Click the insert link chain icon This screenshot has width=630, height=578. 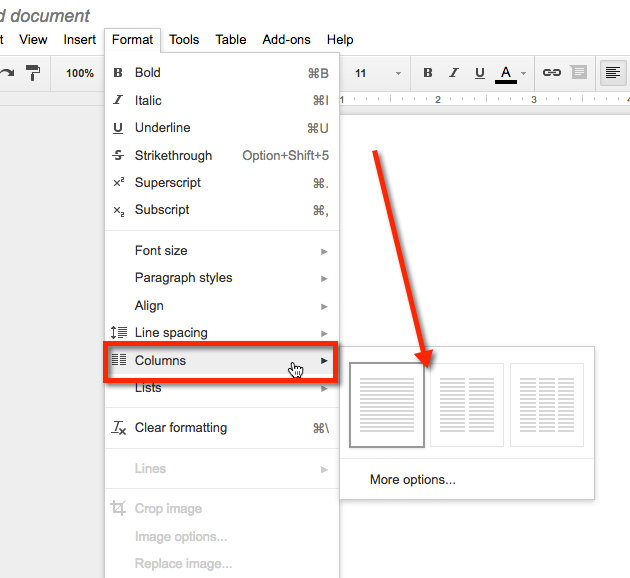[552, 72]
